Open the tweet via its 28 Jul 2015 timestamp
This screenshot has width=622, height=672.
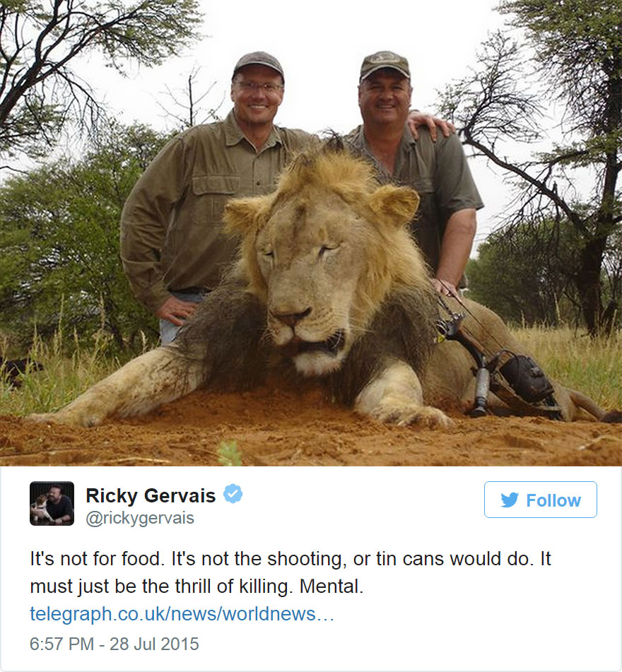[x=151, y=644]
